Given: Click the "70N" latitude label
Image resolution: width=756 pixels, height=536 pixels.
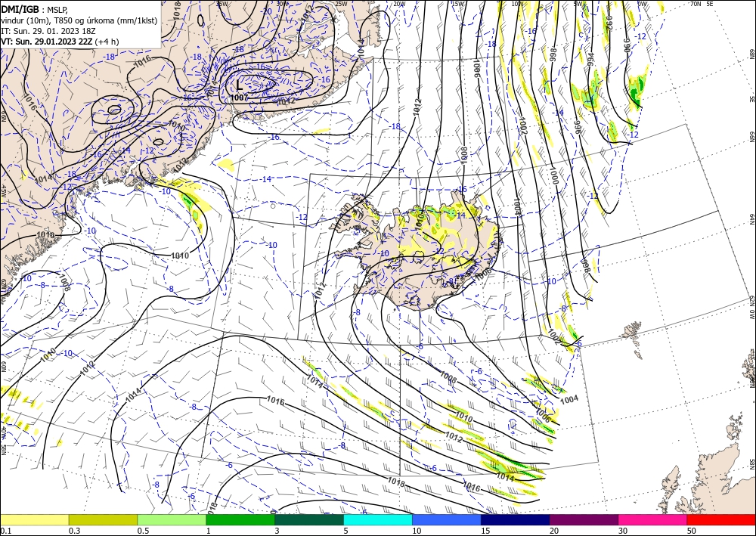Looking at the screenshot, I should tap(696, 4).
